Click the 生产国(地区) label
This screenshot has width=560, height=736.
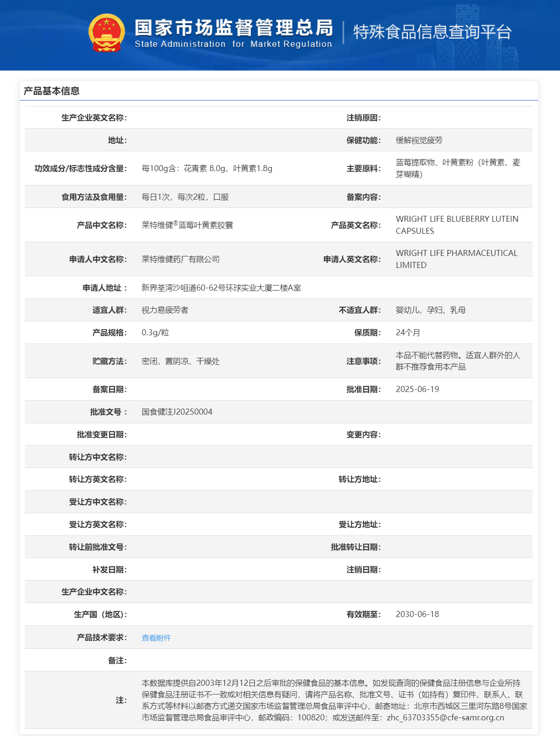pyautogui.click(x=100, y=614)
